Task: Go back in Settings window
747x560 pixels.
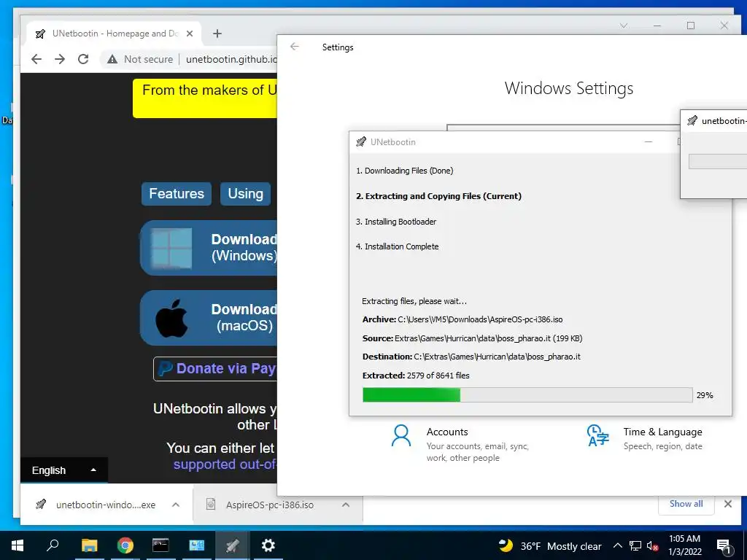Action: pos(295,47)
